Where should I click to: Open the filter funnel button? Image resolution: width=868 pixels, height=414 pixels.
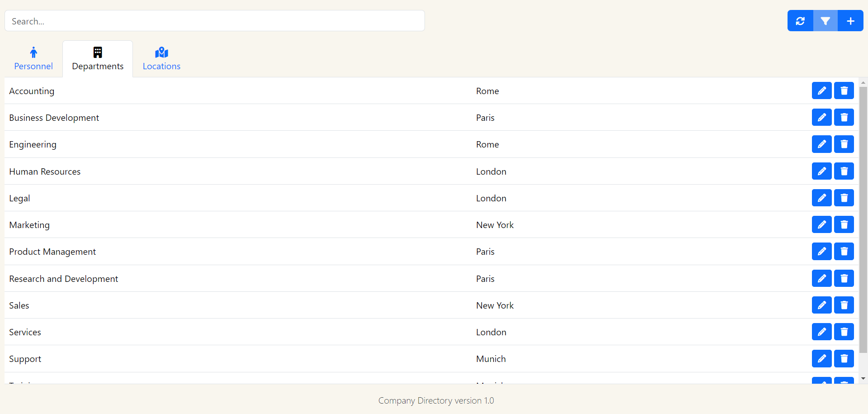pos(825,21)
